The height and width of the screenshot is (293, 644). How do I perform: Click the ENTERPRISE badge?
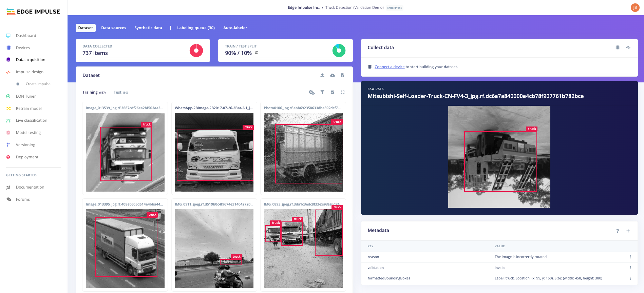tap(395, 8)
